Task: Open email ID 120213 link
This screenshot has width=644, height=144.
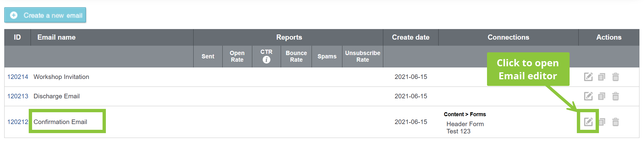Action: (x=18, y=96)
